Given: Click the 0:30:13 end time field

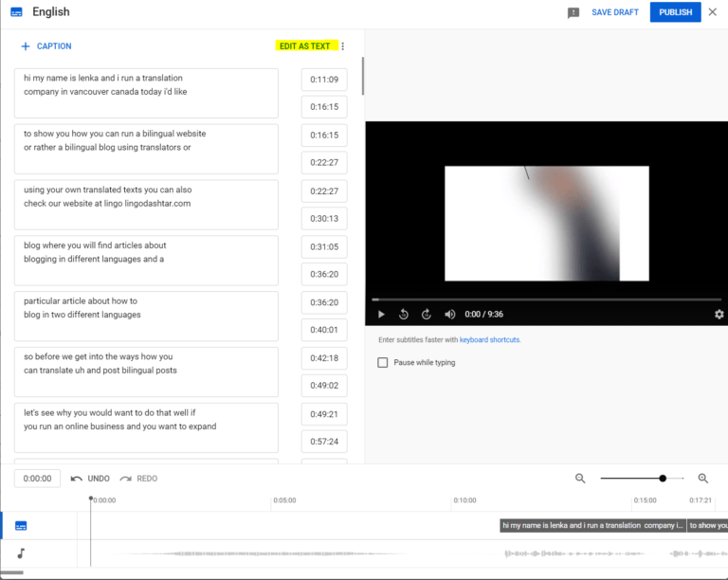Looking at the screenshot, I should click(324, 219).
